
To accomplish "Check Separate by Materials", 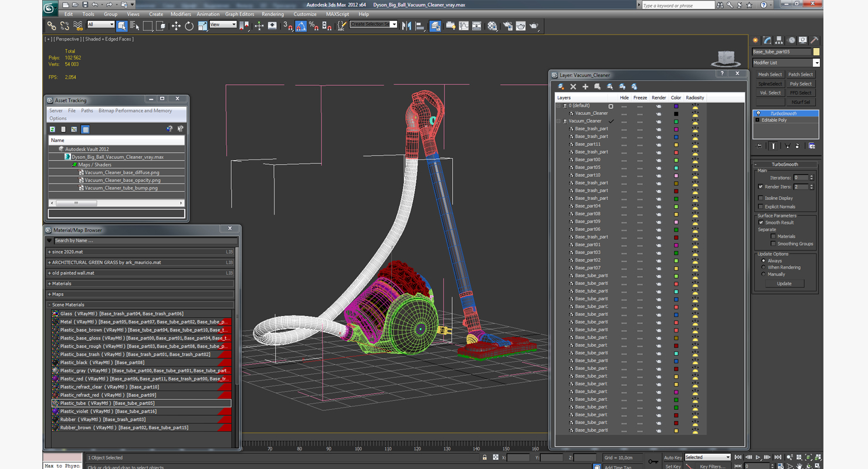I will point(774,236).
